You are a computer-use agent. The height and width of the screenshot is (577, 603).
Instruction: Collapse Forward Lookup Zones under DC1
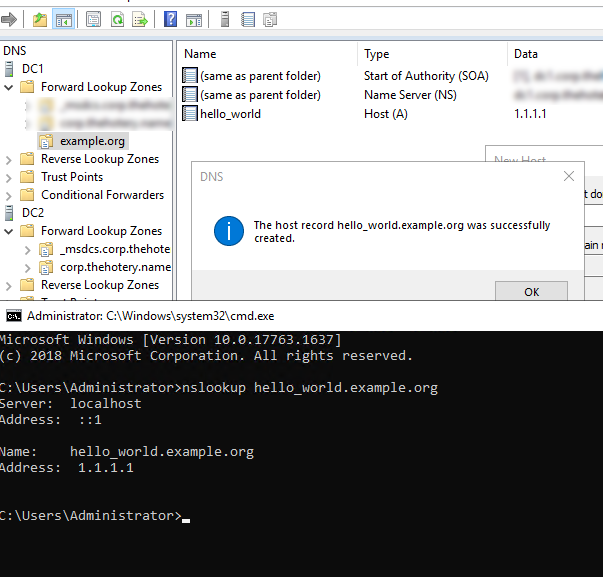coord(9,87)
